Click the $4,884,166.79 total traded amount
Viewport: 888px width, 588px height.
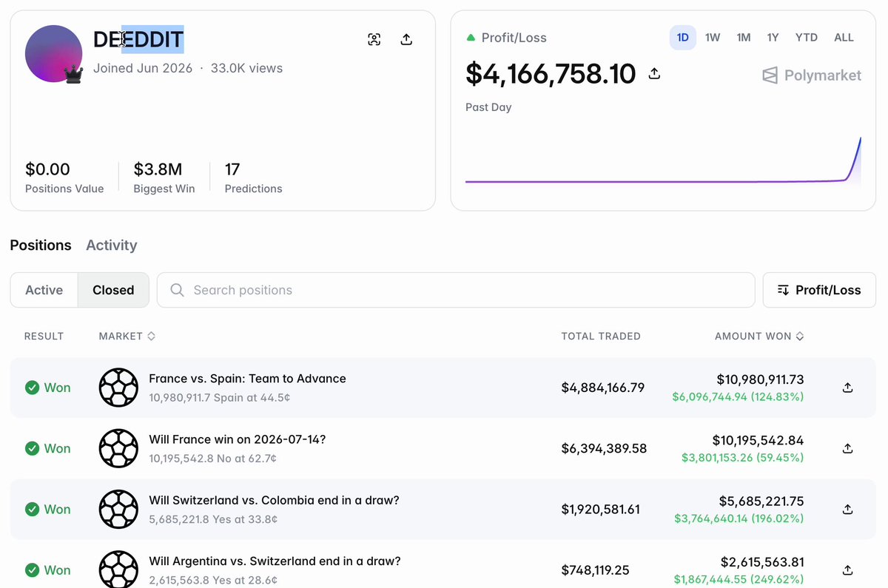[603, 388]
